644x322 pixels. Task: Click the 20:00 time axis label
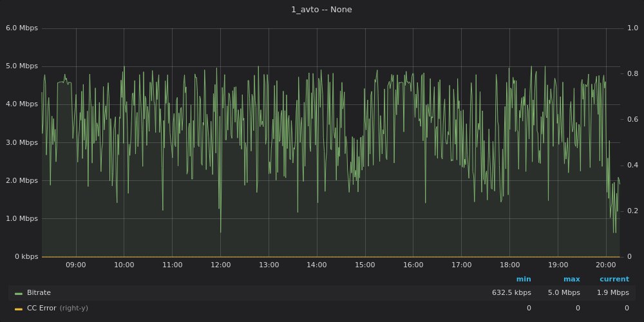pyautogui.click(x=606, y=265)
